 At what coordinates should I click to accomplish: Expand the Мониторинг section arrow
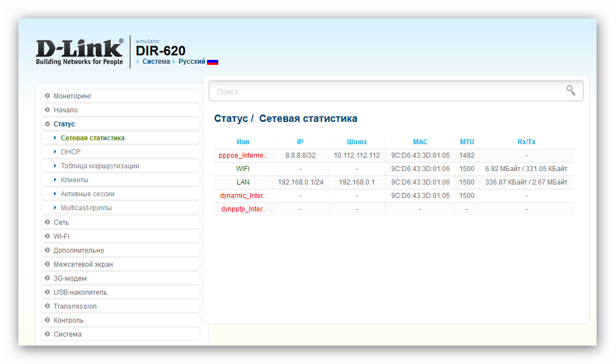click(48, 96)
